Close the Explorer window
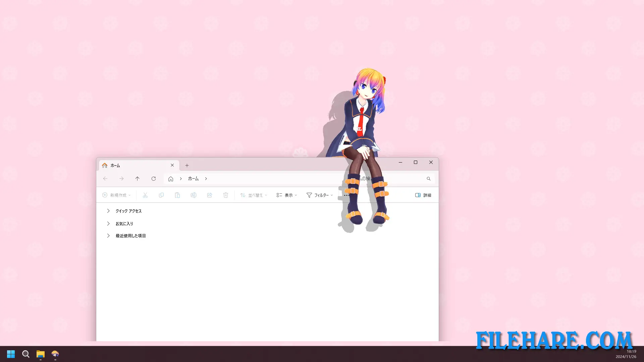The image size is (644, 362). (x=431, y=162)
